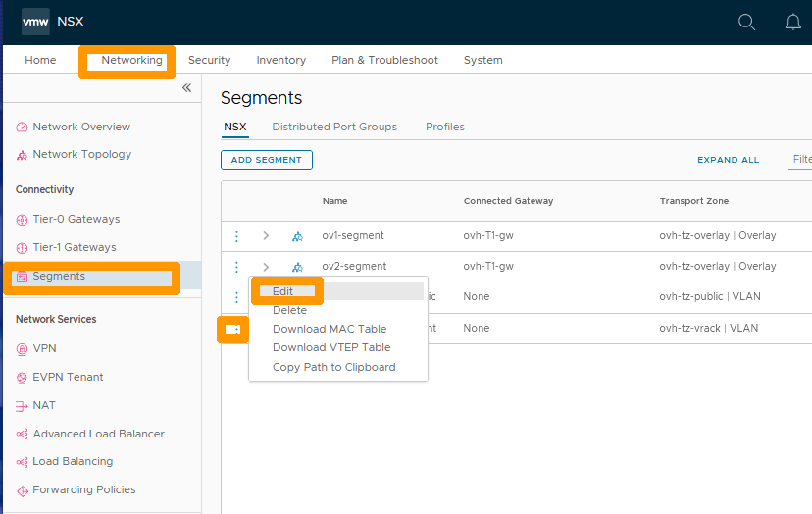Open the notifications bell icon

click(793, 22)
